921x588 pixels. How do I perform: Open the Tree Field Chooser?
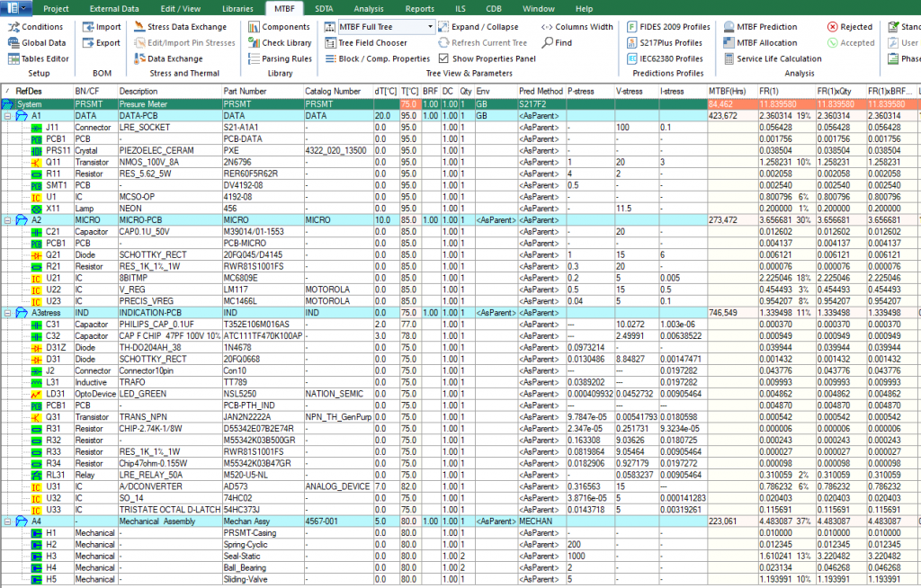click(365, 43)
